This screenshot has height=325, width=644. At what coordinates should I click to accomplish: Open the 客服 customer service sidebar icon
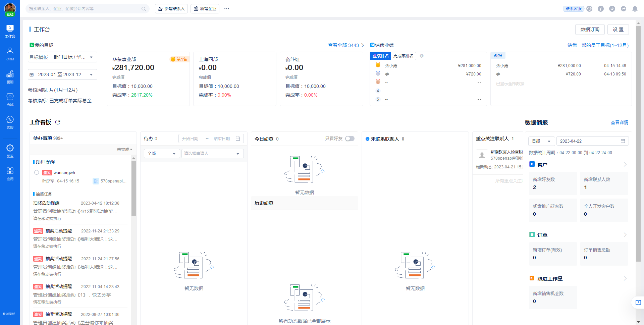[10, 122]
